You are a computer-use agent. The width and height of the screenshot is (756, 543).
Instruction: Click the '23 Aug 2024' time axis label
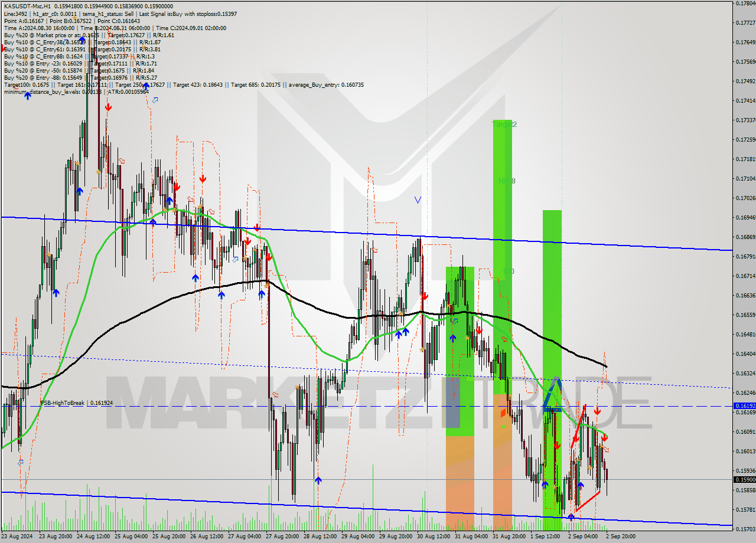[x=17, y=537]
